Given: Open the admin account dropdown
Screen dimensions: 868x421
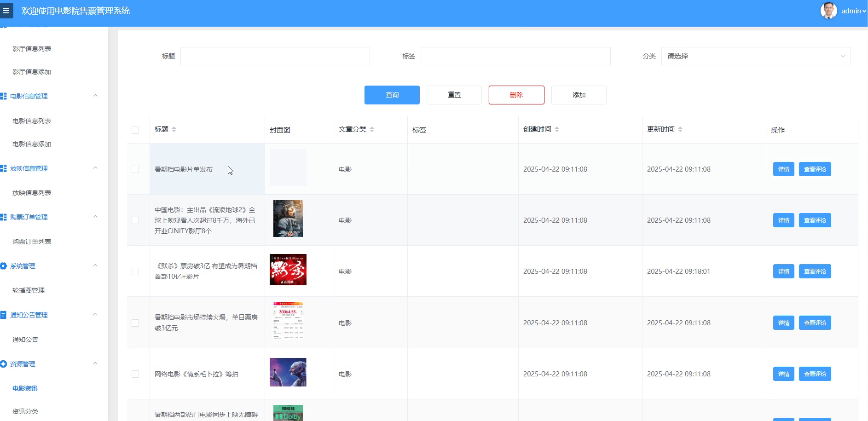Looking at the screenshot, I should tap(854, 11).
